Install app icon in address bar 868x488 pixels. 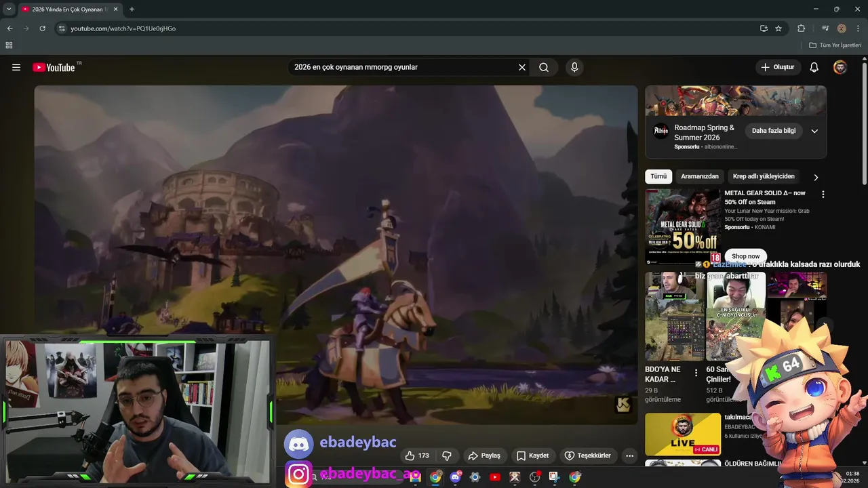[x=764, y=28]
